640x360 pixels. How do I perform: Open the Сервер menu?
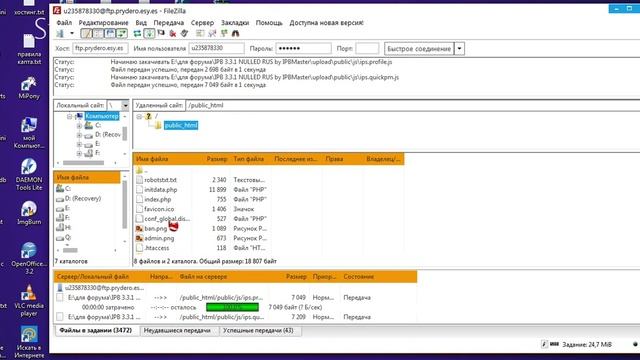click(202, 23)
